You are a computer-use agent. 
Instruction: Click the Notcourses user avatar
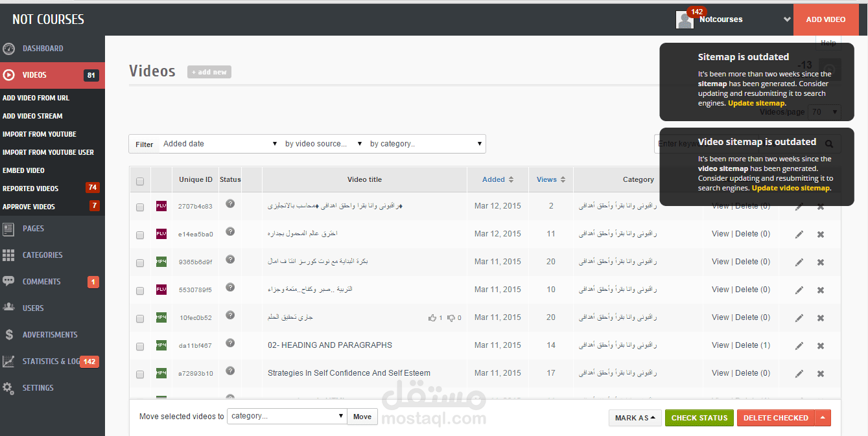pos(685,20)
